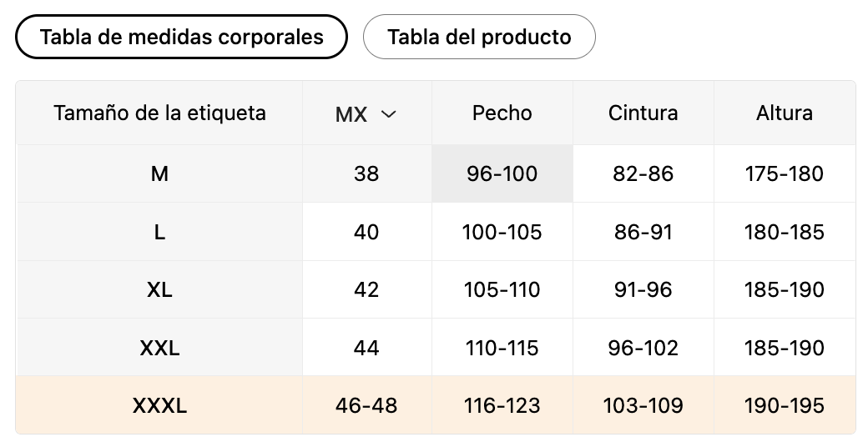Image resolution: width=868 pixels, height=447 pixels.
Task: Click the 116-123 chest measurement cell
Action: tap(502, 405)
